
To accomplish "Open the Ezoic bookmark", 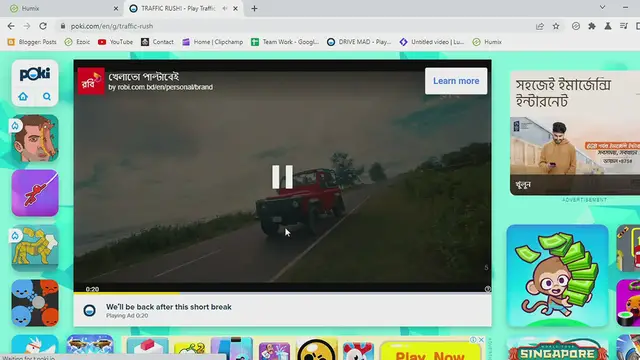I will 78,42.
